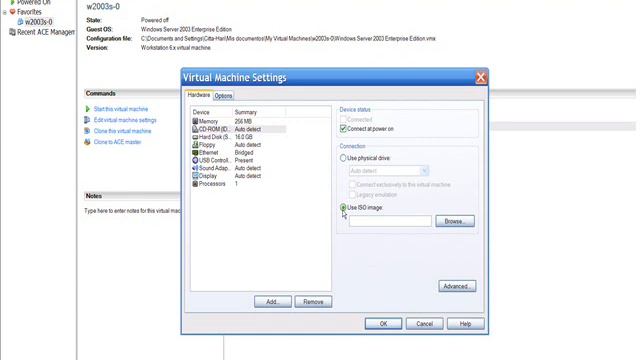Click the Start this virtual machine link
The height and width of the screenshot is (360, 640).
(x=121, y=109)
